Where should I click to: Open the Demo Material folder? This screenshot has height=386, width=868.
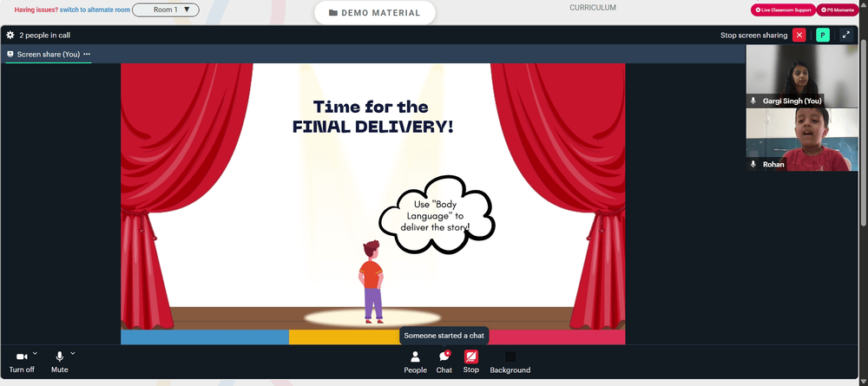pyautogui.click(x=375, y=13)
